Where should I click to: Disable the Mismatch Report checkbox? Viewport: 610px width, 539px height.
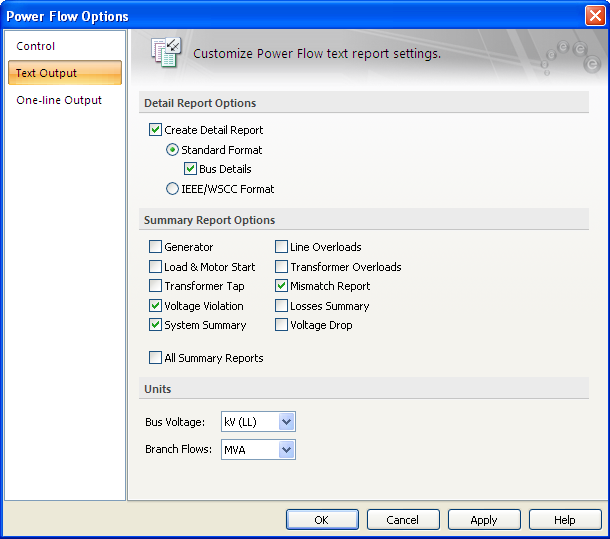point(281,286)
